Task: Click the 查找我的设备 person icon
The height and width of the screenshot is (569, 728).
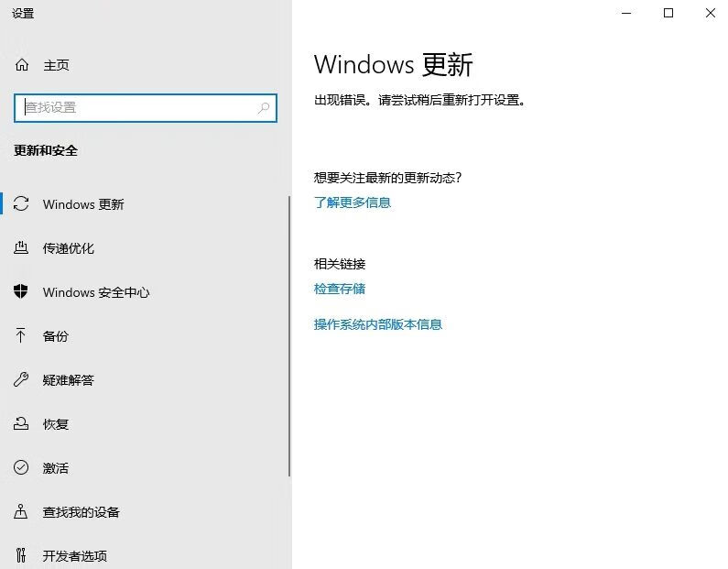Action: (21, 511)
